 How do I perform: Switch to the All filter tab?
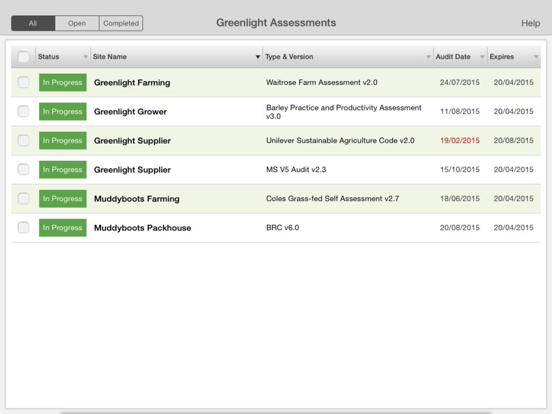pyautogui.click(x=33, y=23)
